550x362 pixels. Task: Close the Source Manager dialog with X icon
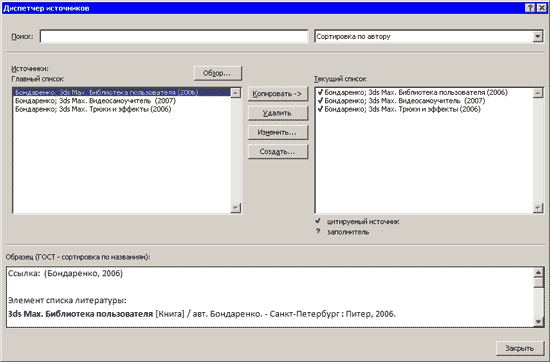click(541, 8)
